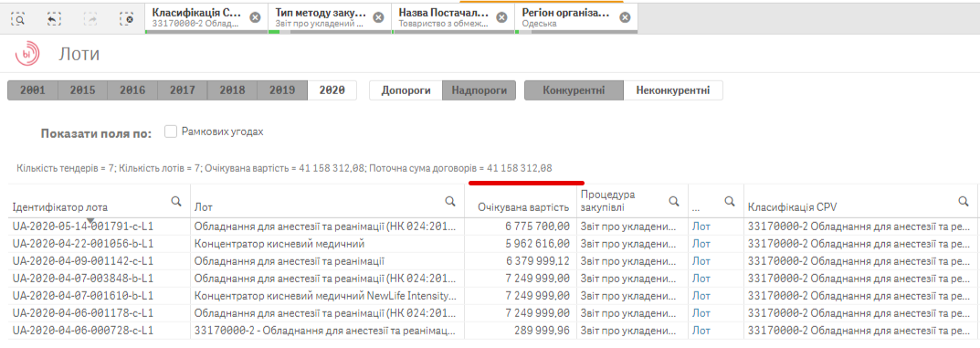
Task: Search in Класифікація CPV column
Action: tap(964, 201)
